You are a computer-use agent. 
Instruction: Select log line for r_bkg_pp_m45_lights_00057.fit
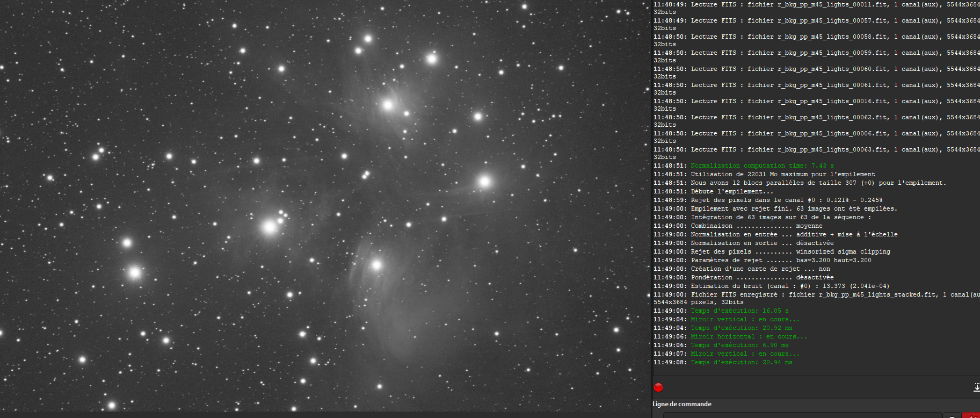pos(817,24)
